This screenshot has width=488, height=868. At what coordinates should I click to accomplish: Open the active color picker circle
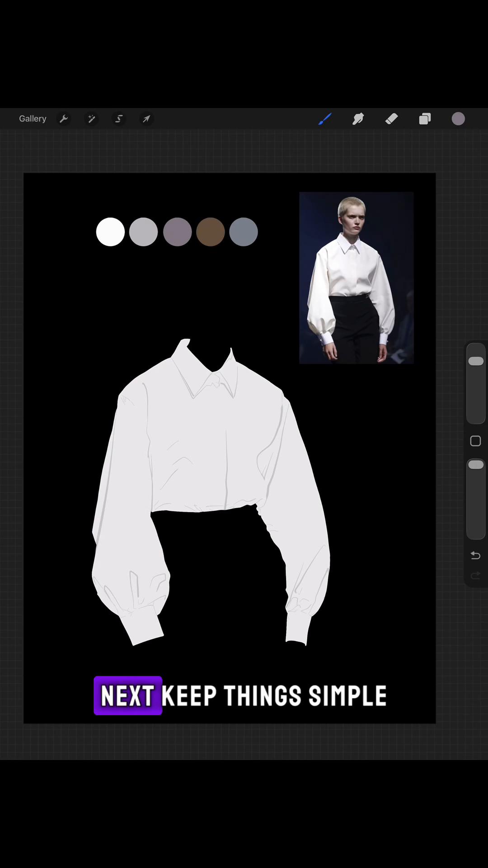tap(458, 119)
